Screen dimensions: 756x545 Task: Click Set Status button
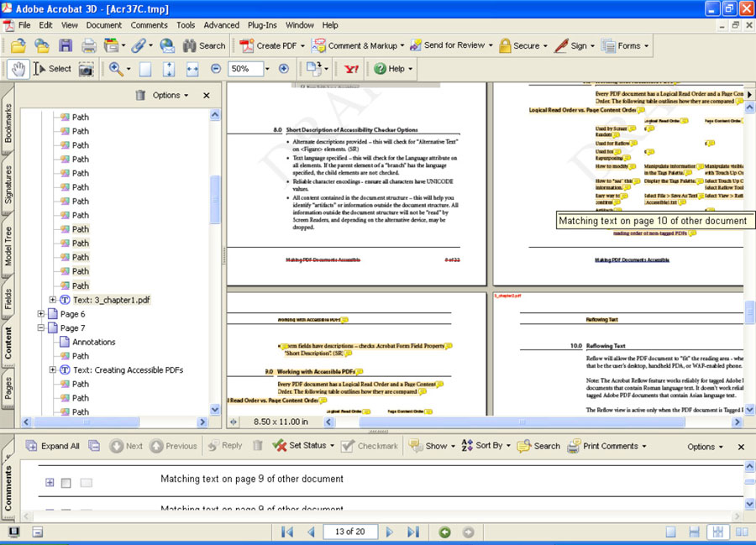pyautogui.click(x=302, y=446)
